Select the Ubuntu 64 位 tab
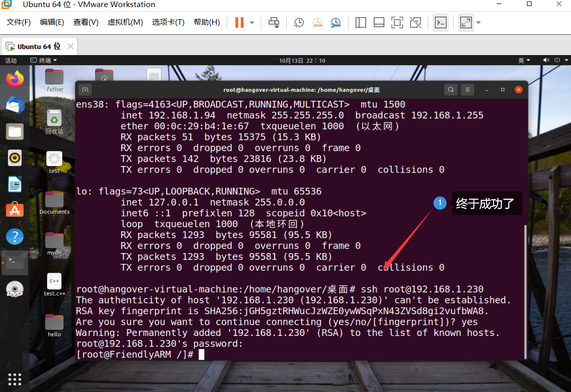 pos(35,45)
